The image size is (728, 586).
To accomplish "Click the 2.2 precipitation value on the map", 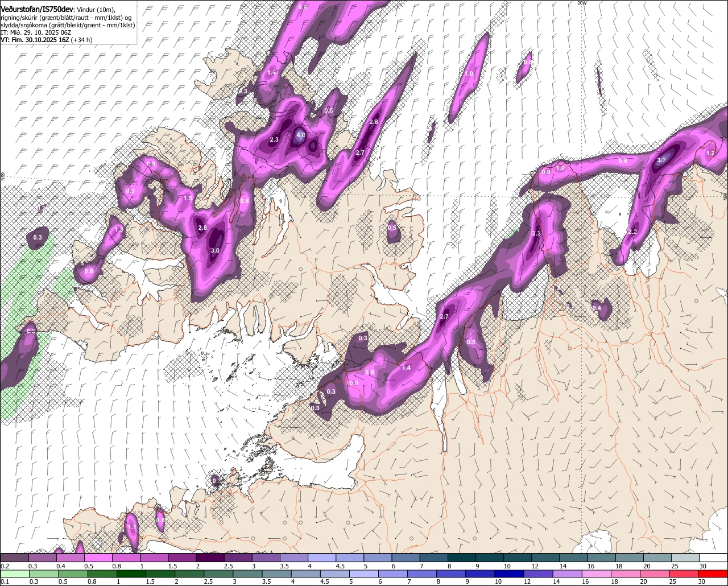I will 632,232.
